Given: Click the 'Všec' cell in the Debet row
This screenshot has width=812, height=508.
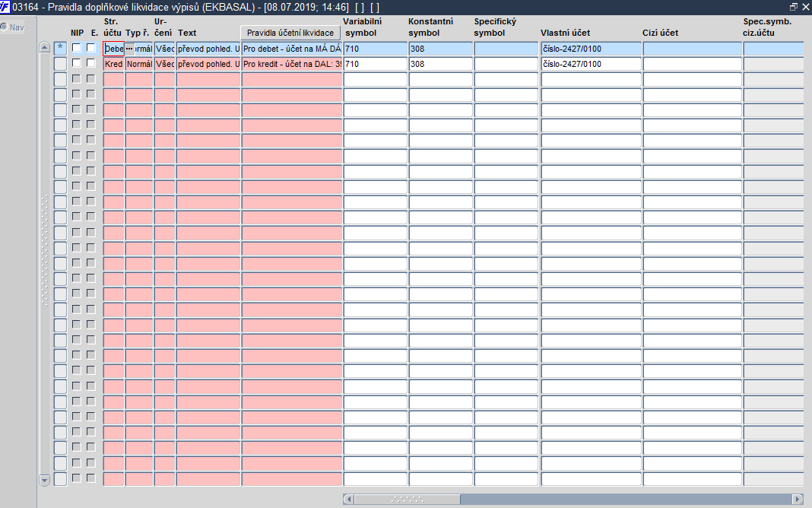Looking at the screenshot, I should pyautogui.click(x=165, y=49).
